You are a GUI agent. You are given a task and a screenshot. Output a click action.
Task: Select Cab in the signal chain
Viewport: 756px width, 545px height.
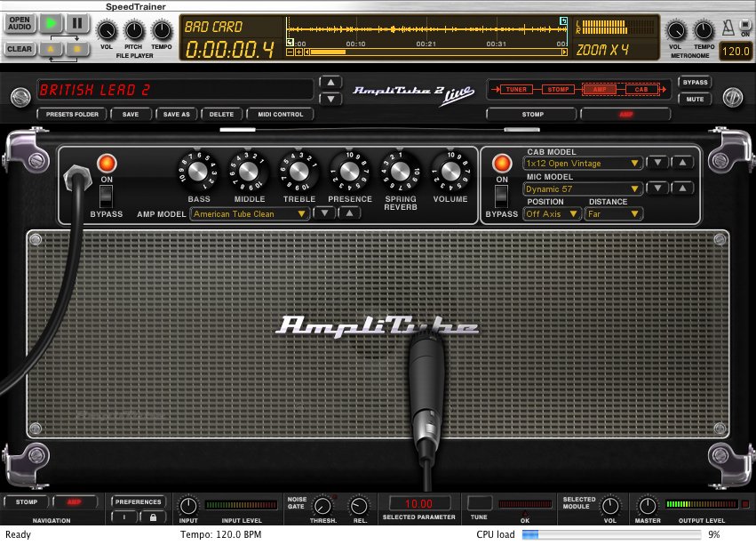tap(641, 89)
